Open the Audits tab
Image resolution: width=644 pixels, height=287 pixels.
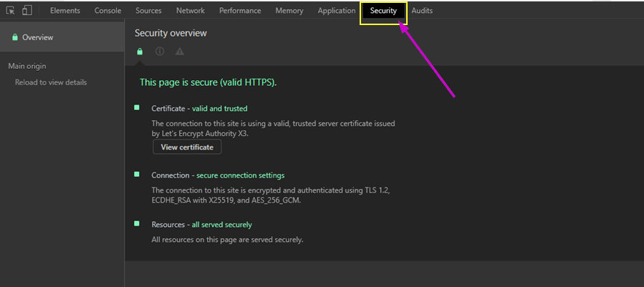[x=422, y=11]
